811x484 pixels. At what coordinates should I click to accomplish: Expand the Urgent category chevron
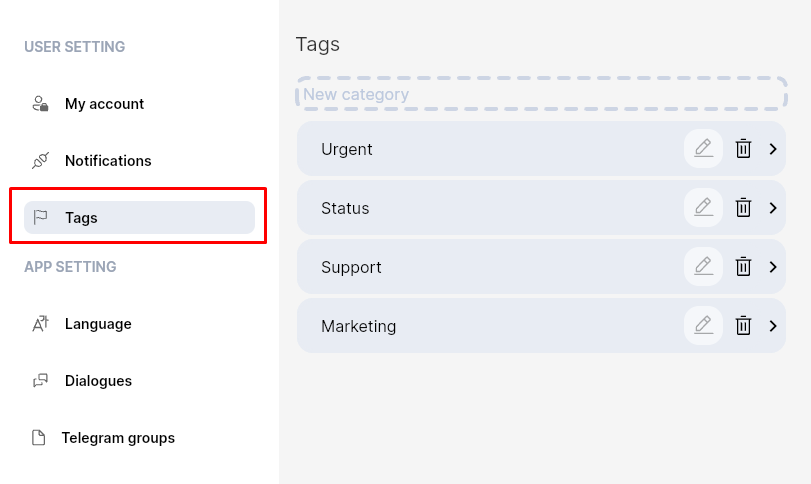pyautogui.click(x=773, y=149)
